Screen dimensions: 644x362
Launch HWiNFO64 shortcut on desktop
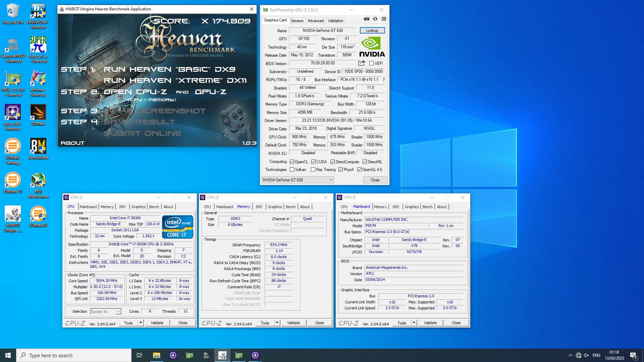(38, 16)
